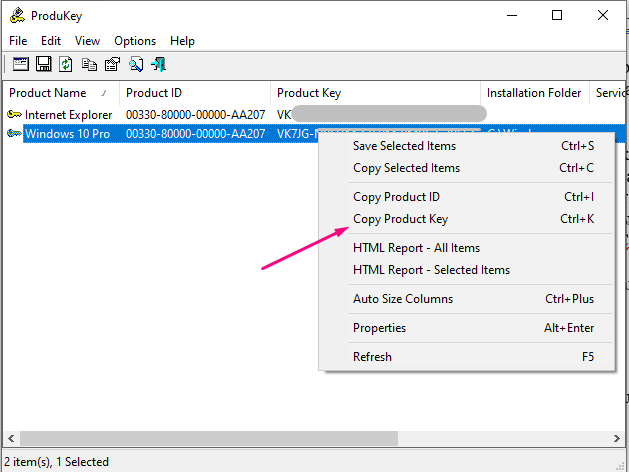Click the Properties toolbar icon
629x472 pixels.
point(112,64)
